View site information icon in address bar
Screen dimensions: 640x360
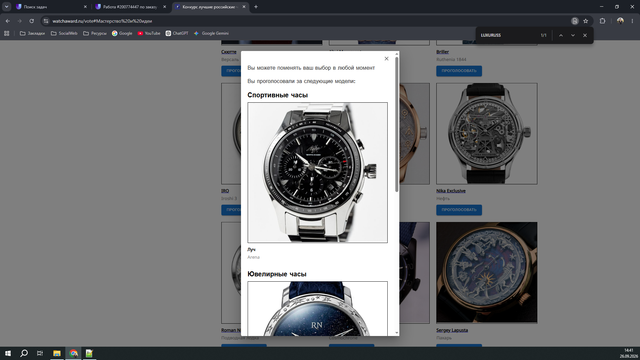46,21
